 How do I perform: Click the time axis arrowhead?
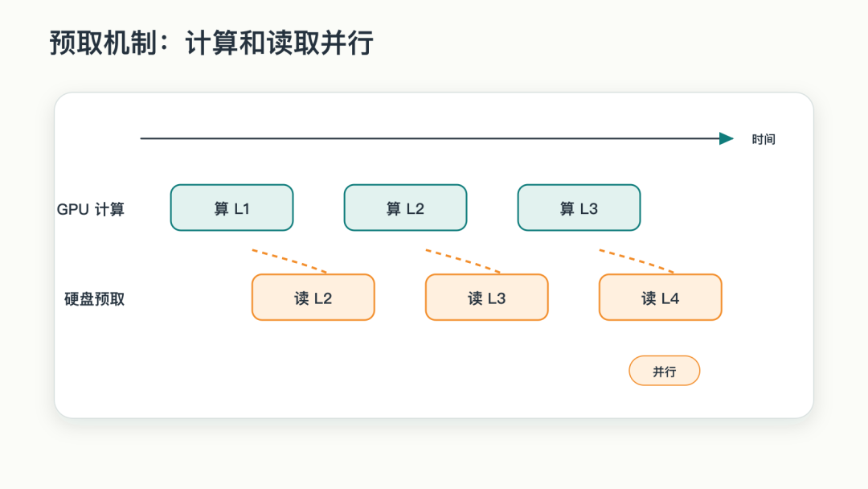click(x=727, y=138)
